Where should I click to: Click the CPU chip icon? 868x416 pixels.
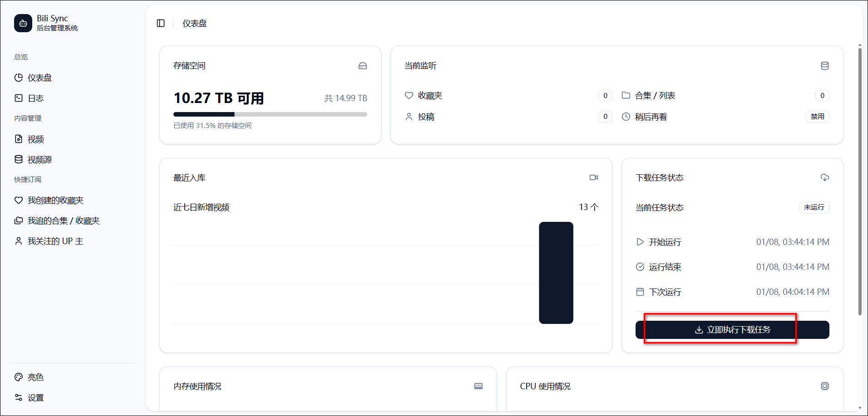[824, 386]
